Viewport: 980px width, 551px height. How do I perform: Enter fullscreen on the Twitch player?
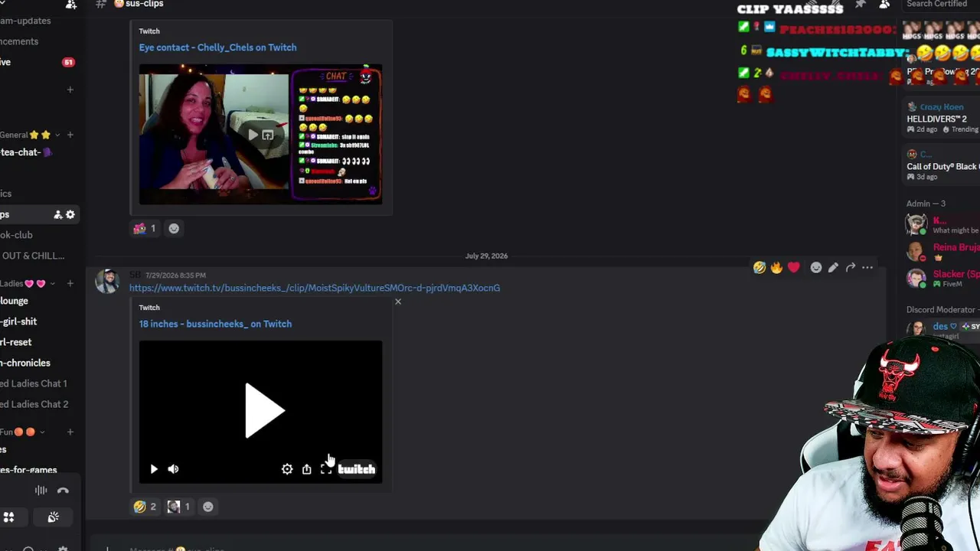(325, 469)
